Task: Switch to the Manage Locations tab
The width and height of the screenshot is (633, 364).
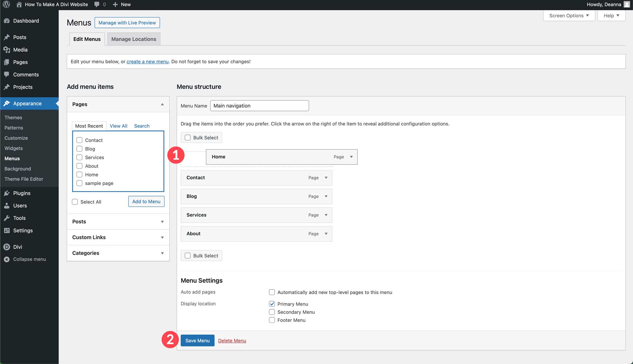Action: pos(133,39)
